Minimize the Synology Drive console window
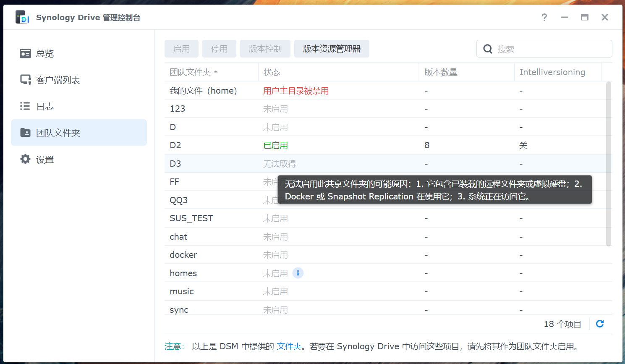The height and width of the screenshot is (364, 625). coord(565,17)
